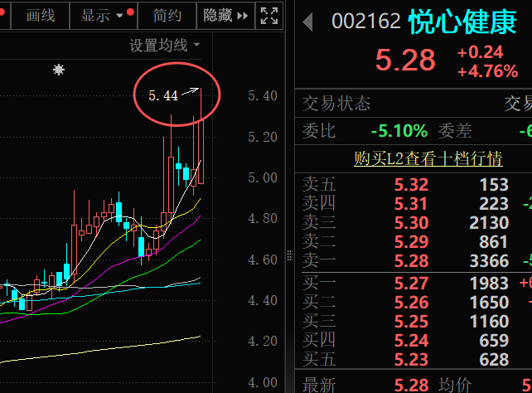Click the 买一 volume 1983

point(489,284)
